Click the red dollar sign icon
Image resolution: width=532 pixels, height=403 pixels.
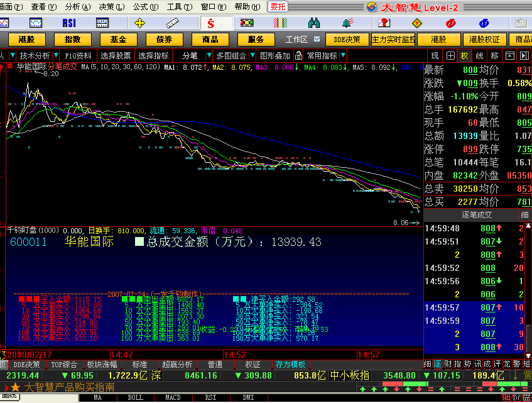pyautogui.click(x=210, y=23)
